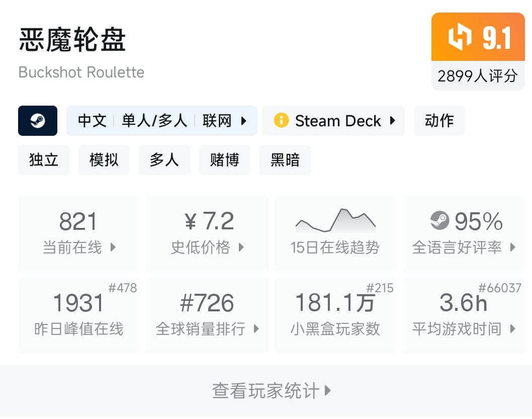Click the yellow Steam Deck info icon
Image resolution: width=532 pixels, height=419 pixels.
[x=281, y=121]
